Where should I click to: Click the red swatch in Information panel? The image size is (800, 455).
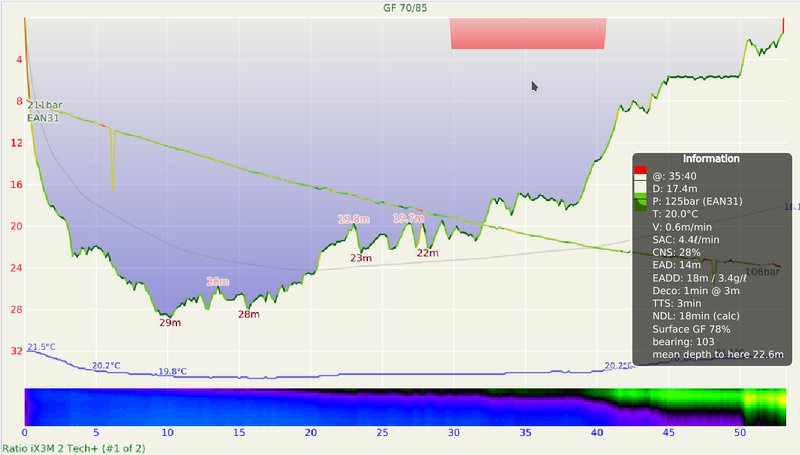[x=641, y=171]
